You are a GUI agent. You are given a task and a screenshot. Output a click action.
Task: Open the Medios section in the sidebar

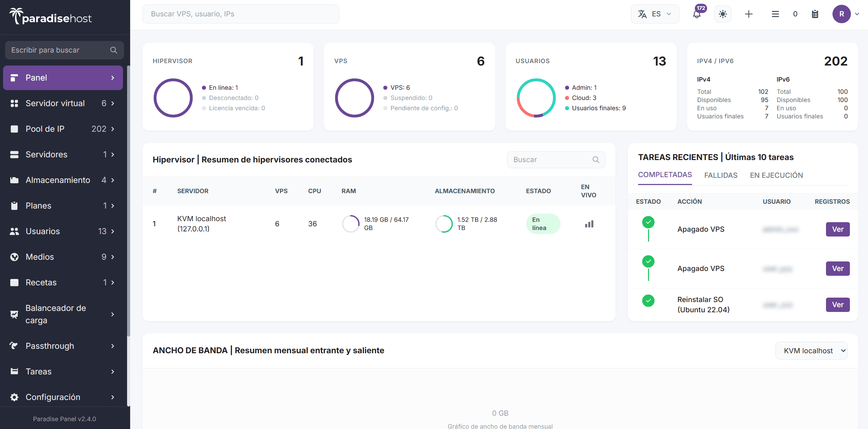(x=14, y=257)
